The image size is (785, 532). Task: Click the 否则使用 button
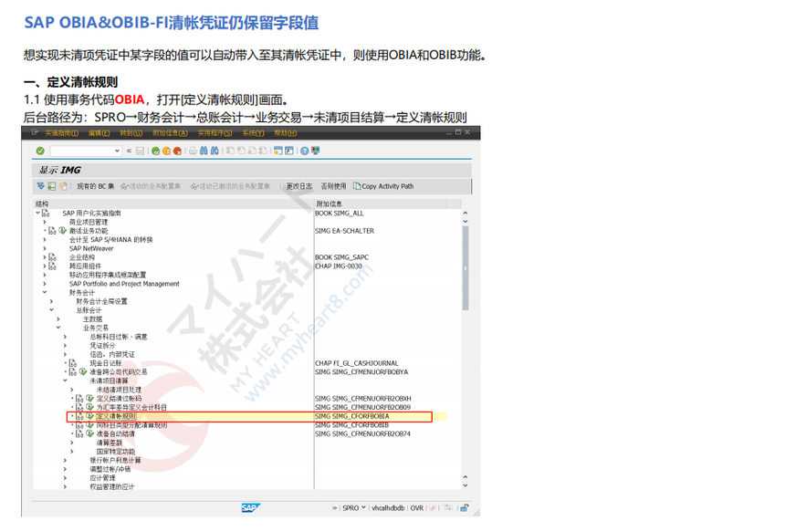click(x=333, y=186)
